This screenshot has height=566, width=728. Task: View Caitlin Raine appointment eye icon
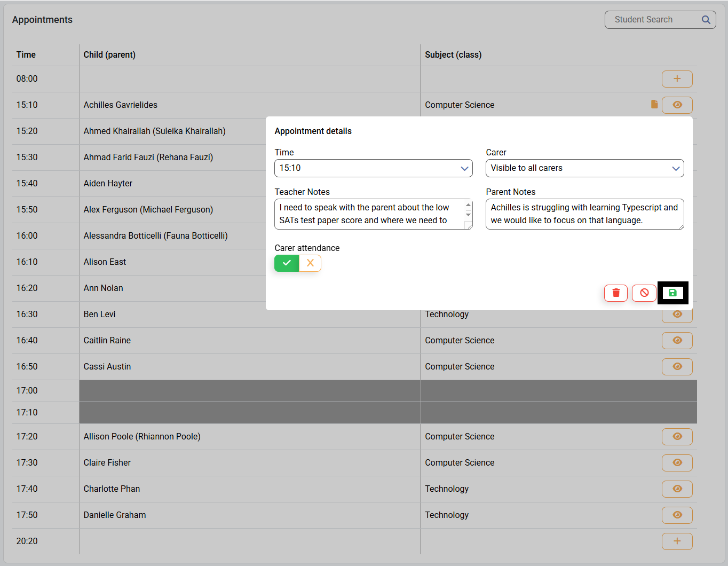(677, 340)
